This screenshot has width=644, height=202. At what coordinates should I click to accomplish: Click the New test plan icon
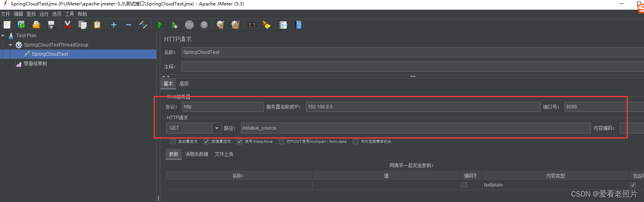(x=7, y=25)
